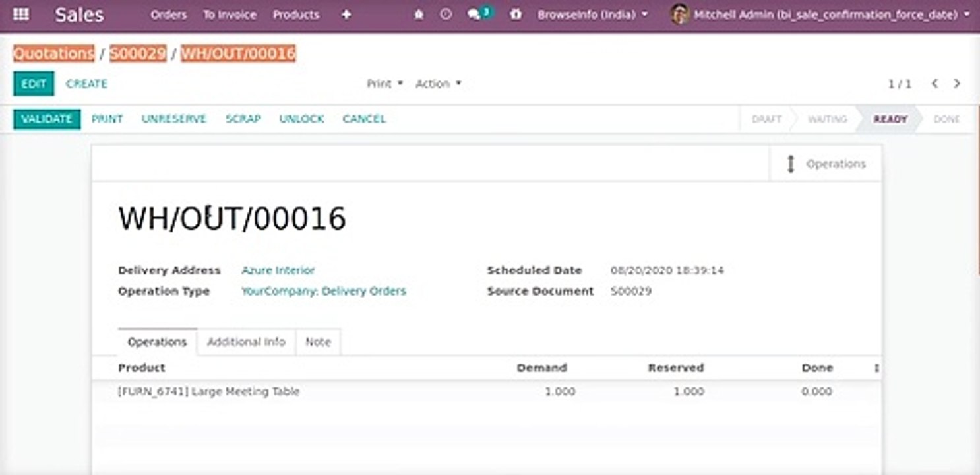
Task: Open YourCompany: Delivery Orders link
Action: [x=324, y=291]
